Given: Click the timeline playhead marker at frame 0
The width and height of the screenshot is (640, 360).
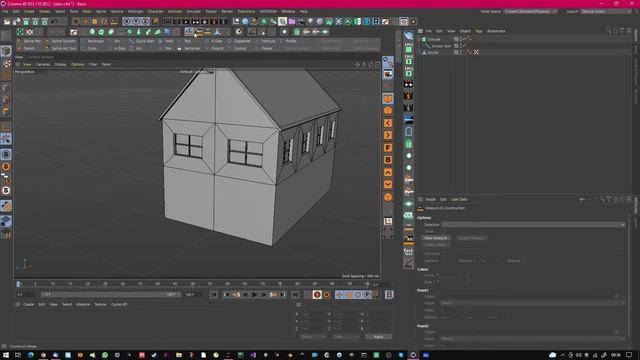Looking at the screenshot, I should (18, 284).
